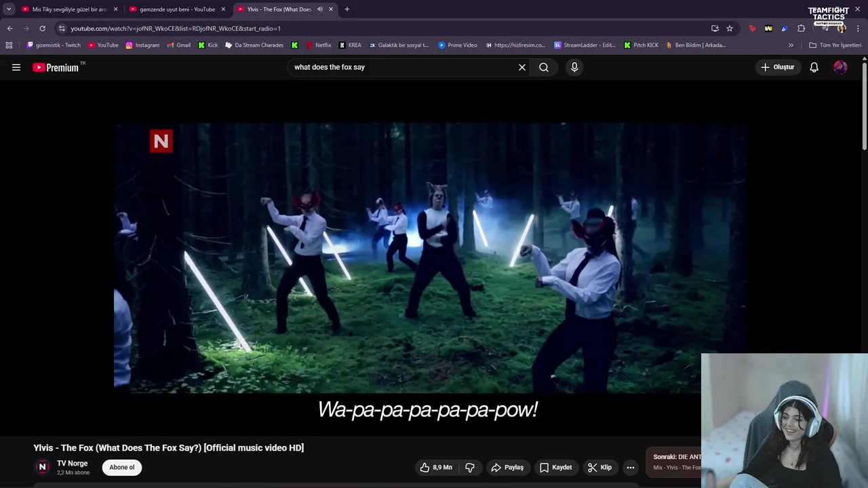This screenshot has width=868, height=488.
Task: Open the Kick bookmark
Action: (208, 45)
